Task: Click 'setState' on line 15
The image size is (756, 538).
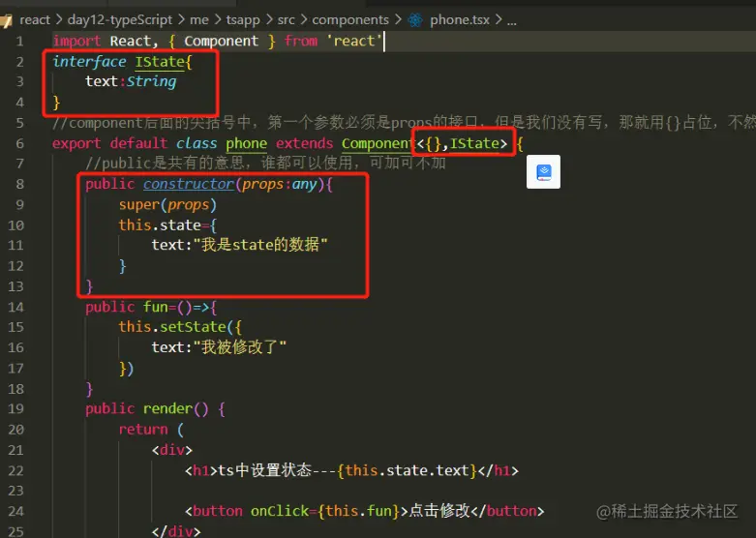Action: click(193, 327)
